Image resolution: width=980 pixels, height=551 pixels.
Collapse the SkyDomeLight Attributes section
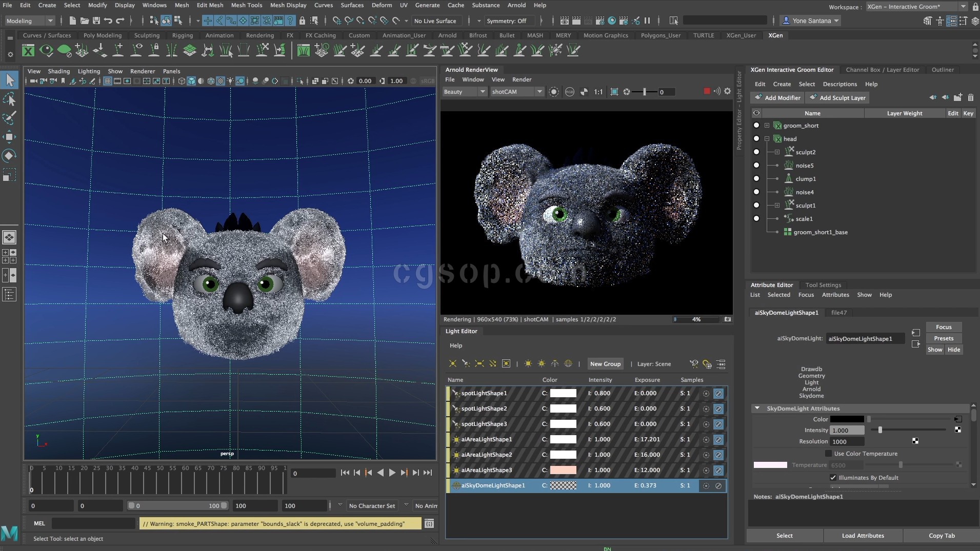757,409
